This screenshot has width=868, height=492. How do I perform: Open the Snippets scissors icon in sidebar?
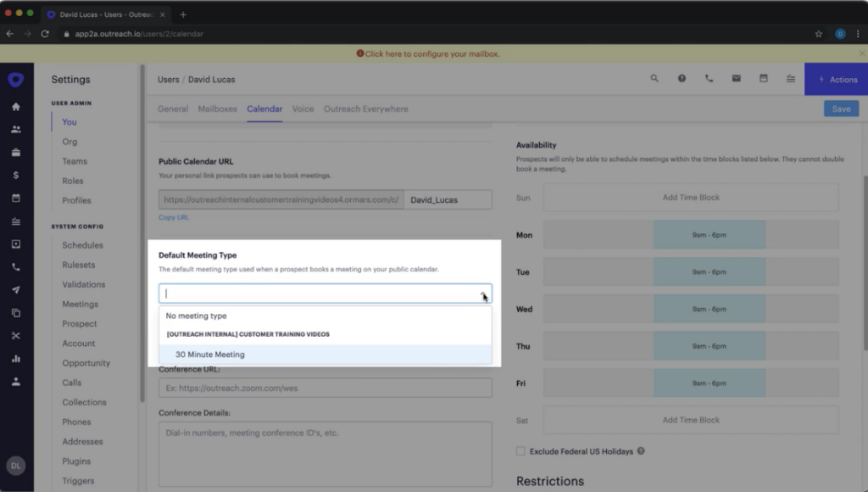click(x=16, y=336)
